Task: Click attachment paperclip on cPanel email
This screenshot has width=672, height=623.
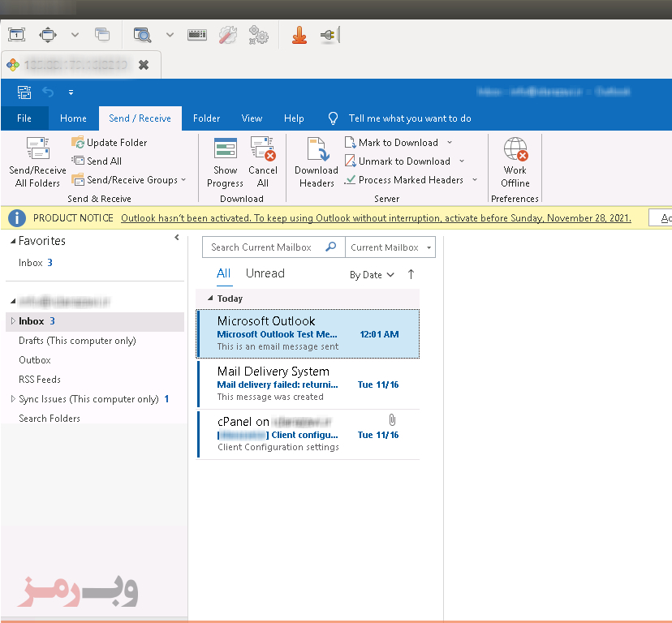Action: tap(392, 419)
